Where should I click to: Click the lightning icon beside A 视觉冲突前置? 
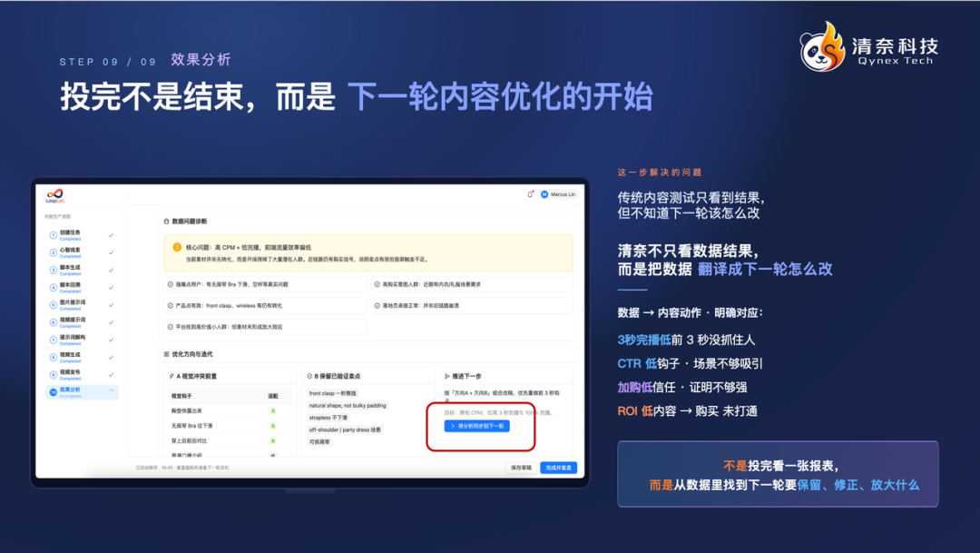click(x=171, y=376)
